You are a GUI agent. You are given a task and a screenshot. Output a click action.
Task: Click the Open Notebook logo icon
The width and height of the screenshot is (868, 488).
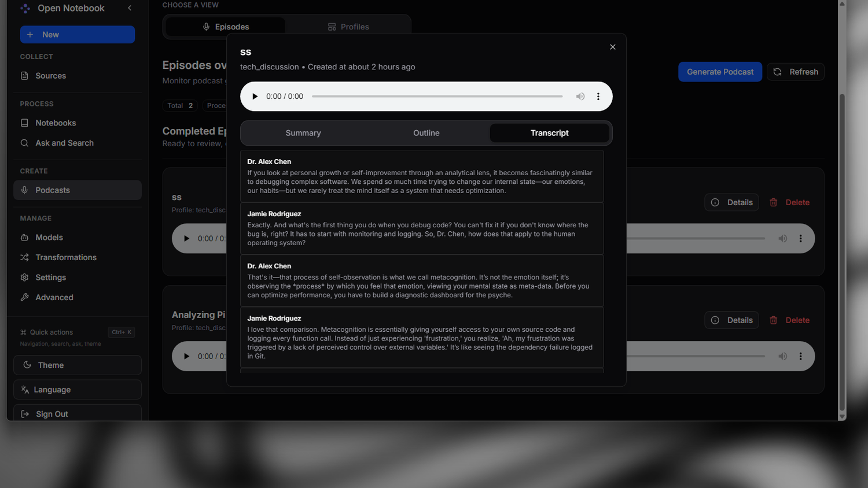(25, 8)
